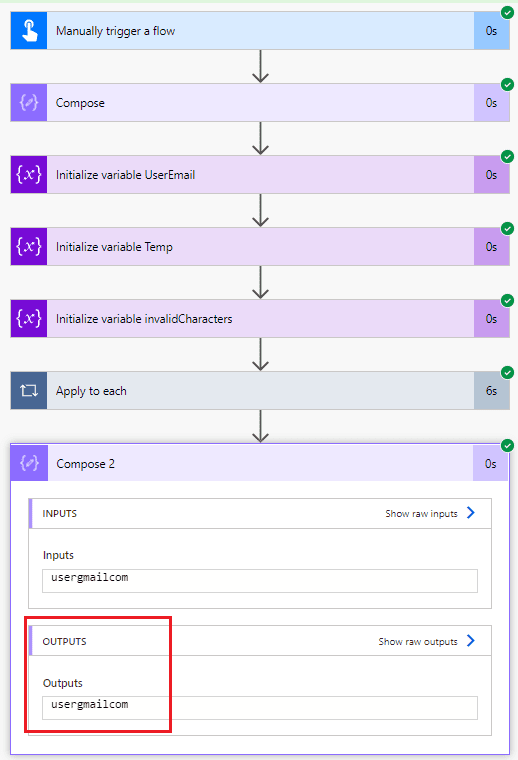Click the Apply to each loop icon

pyautogui.click(x=29, y=391)
